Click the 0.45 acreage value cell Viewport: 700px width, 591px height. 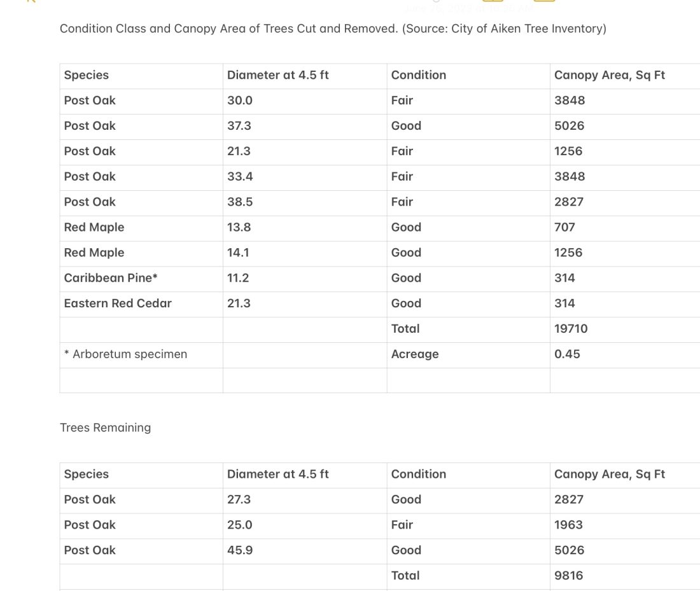[x=567, y=354]
